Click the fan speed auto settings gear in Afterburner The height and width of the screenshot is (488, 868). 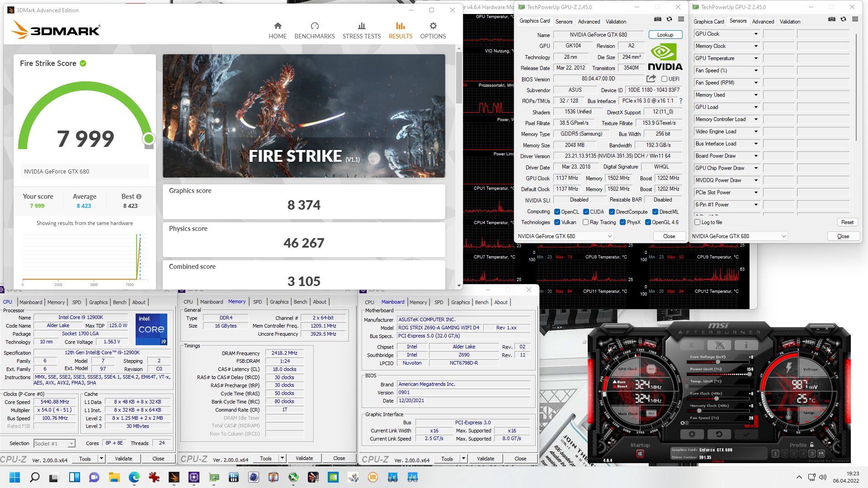pyautogui.click(x=683, y=423)
